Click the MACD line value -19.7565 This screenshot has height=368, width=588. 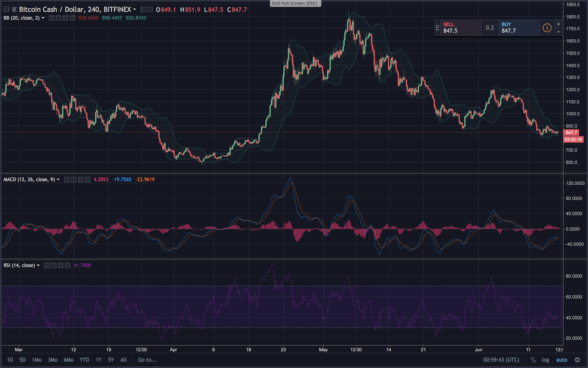pyautogui.click(x=122, y=179)
